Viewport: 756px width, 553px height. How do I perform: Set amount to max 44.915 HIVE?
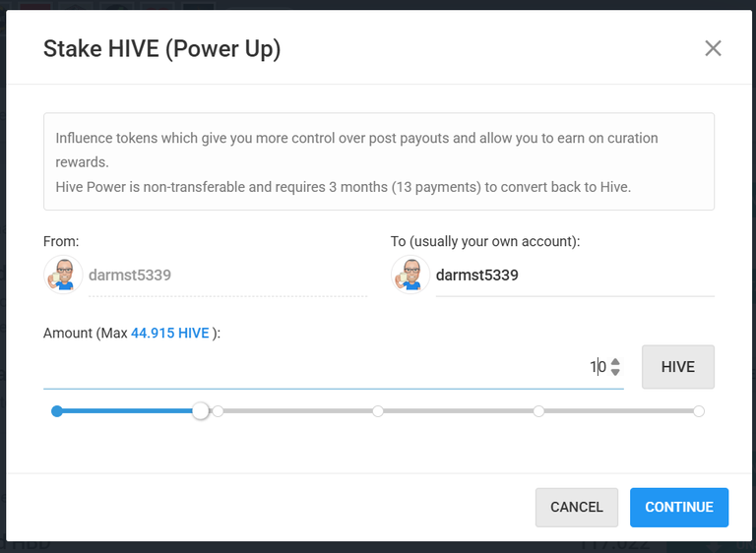(x=169, y=334)
